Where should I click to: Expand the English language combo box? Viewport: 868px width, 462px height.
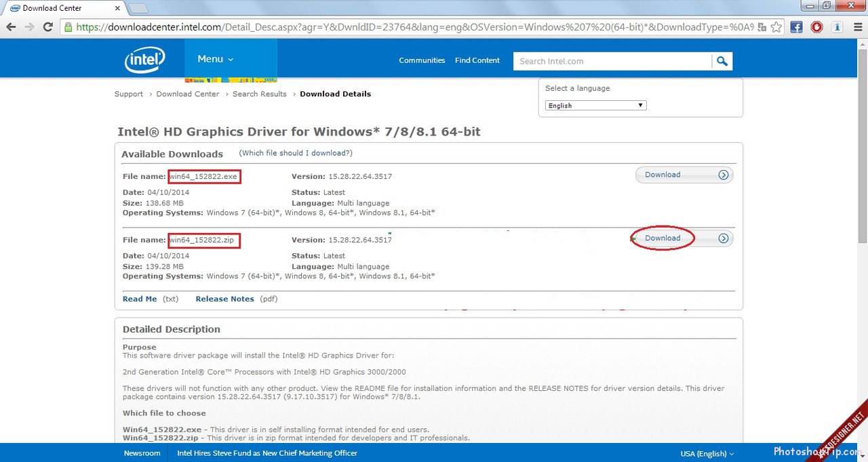(596, 106)
